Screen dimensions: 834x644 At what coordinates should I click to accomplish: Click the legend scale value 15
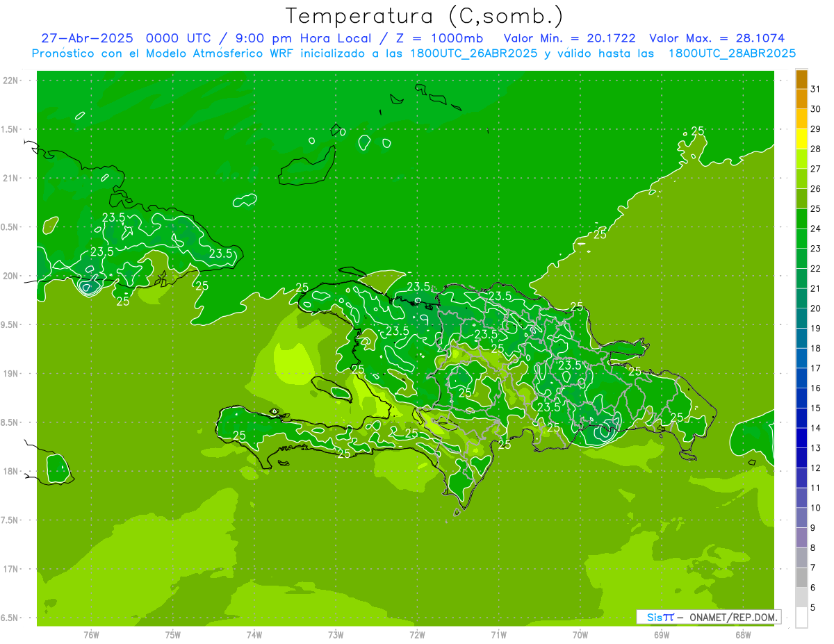pos(815,408)
